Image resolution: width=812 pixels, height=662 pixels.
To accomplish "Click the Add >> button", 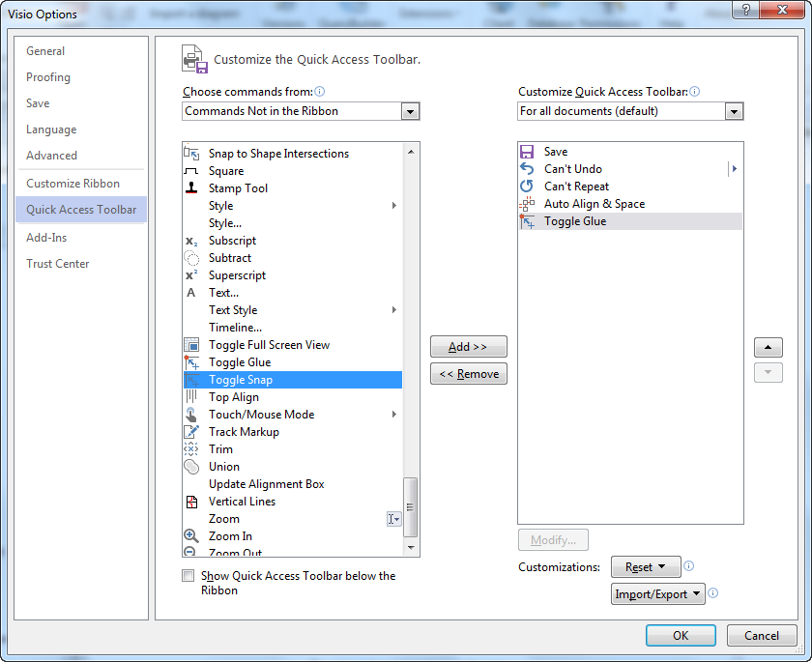I will click(468, 347).
